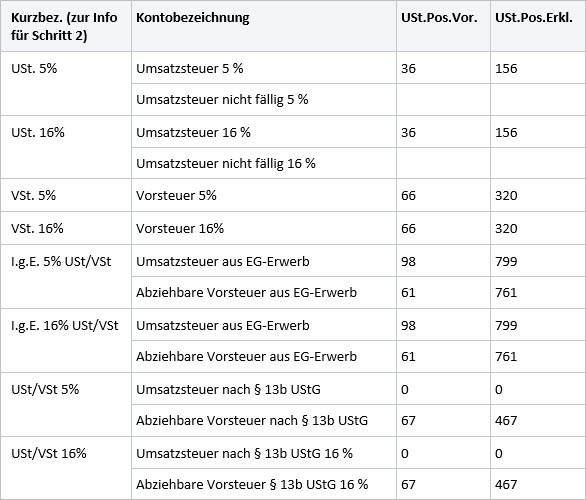Click value 320 in Vorsteuer 5% row
Viewport: 586px width, 500px height.
pos(506,195)
